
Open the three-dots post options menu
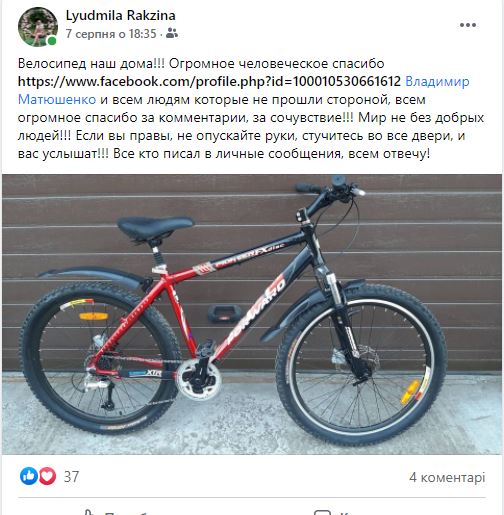pos(468,25)
